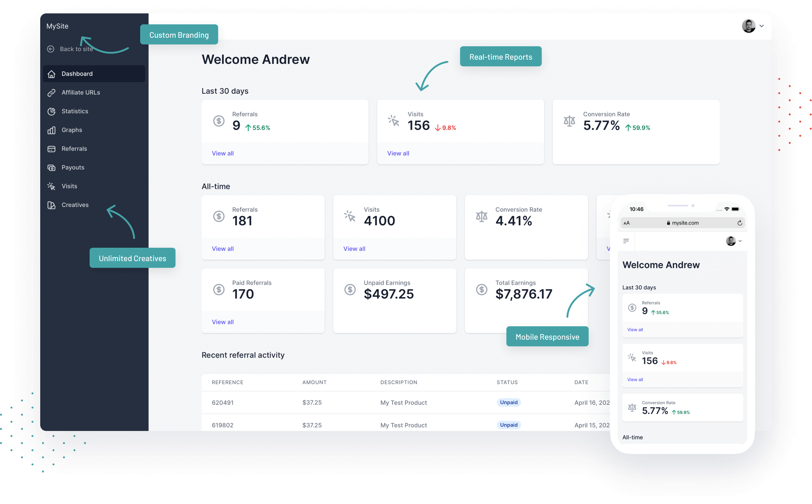Select the Affiliate URLs icon
This screenshot has width=812, height=504.
pyautogui.click(x=51, y=92)
